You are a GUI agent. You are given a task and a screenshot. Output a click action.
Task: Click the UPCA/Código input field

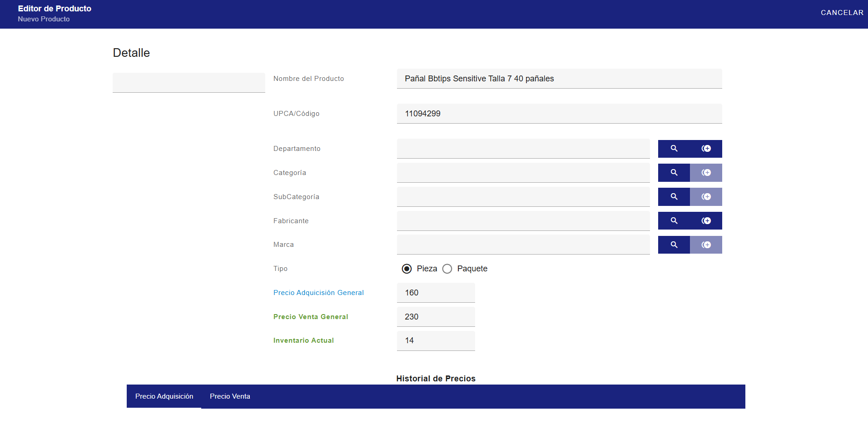[x=559, y=114]
